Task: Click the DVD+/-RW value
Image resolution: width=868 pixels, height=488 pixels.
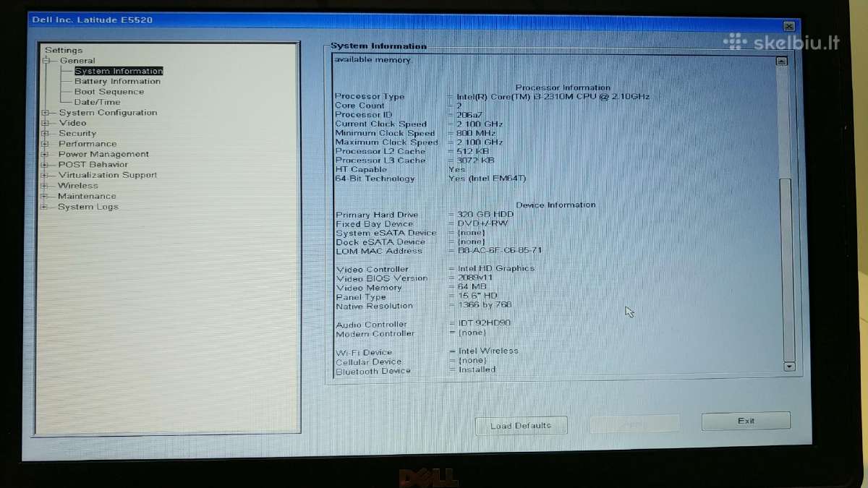Action: coord(482,223)
